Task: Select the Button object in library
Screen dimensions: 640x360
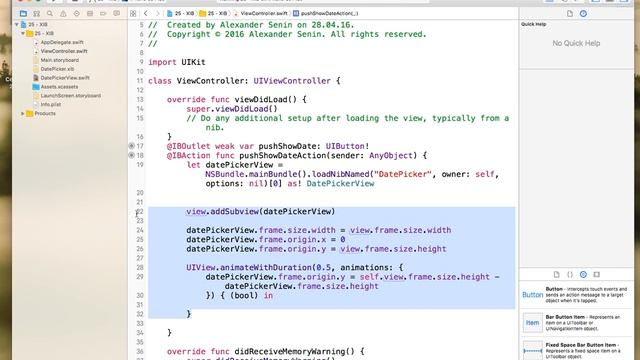Action: [x=577, y=295]
